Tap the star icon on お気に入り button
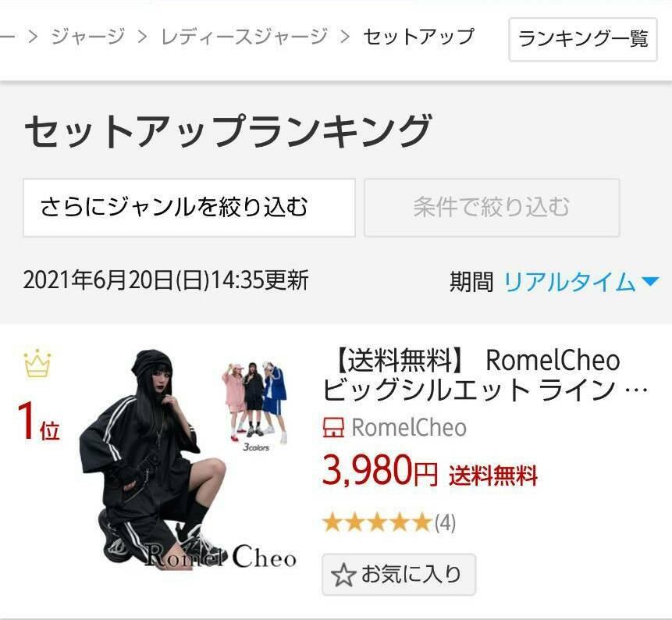 pyautogui.click(x=343, y=575)
